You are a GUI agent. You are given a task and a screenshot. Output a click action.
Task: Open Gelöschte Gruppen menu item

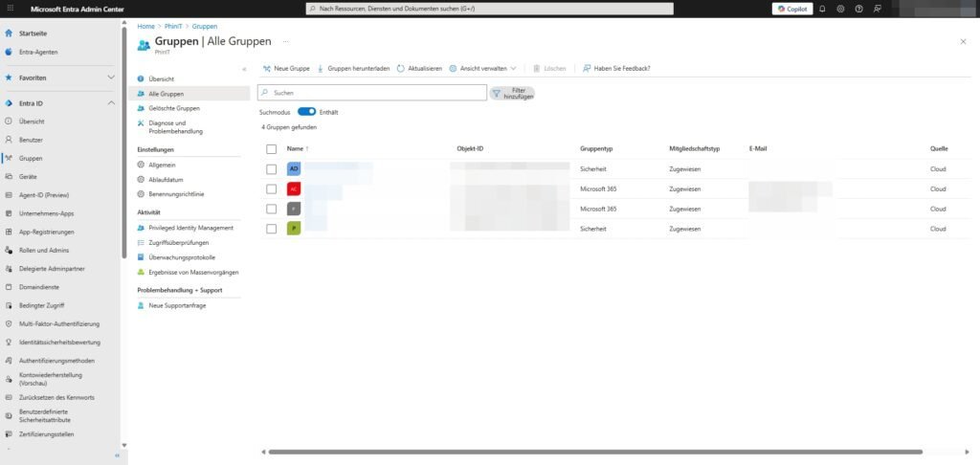(174, 109)
